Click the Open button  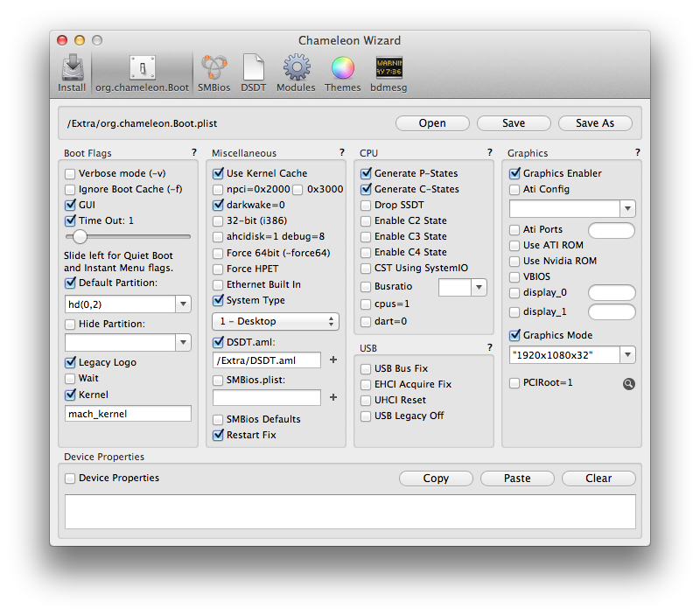click(x=432, y=123)
